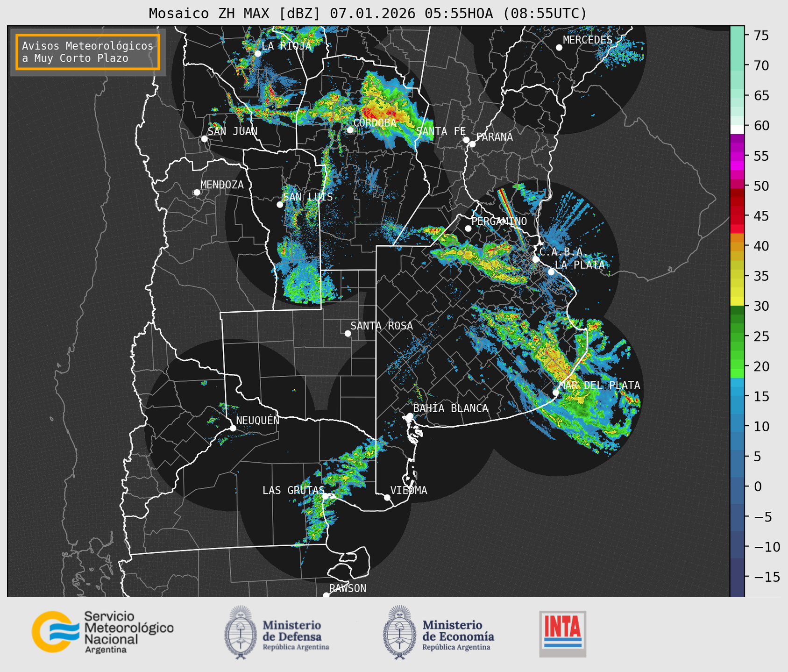Click the BAHÍA BLANCA city label
Image resolution: width=788 pixels, height=672 pixels.
pos(451,408)
